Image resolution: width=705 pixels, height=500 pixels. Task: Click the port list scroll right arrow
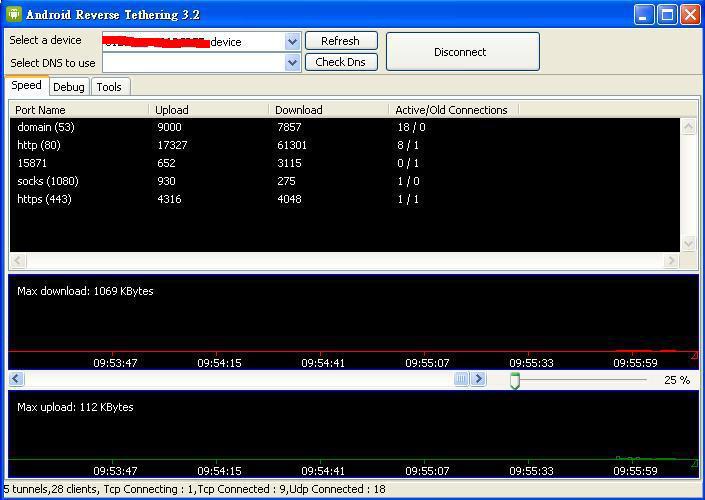click(671, 260)
